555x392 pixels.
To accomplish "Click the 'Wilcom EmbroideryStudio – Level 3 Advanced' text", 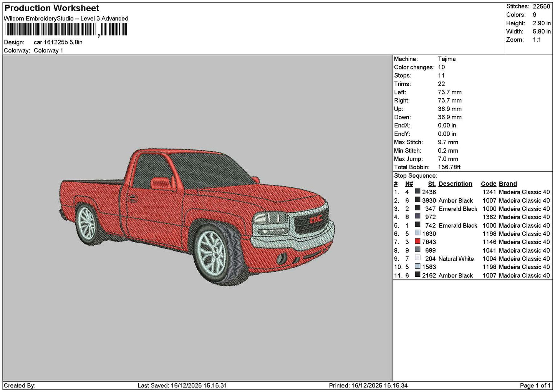I will (66, 18).
